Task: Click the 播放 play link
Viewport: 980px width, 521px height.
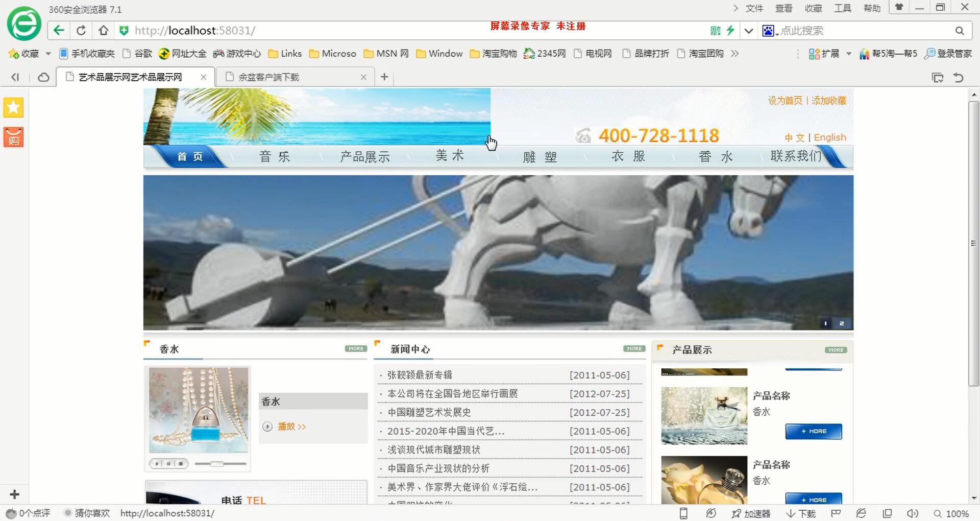Action: (x=291, y=427)
